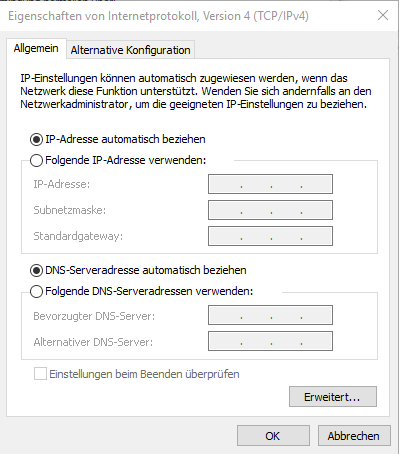
Task: Focus the Standardgateway address field
Action: [x=270, y=236]
